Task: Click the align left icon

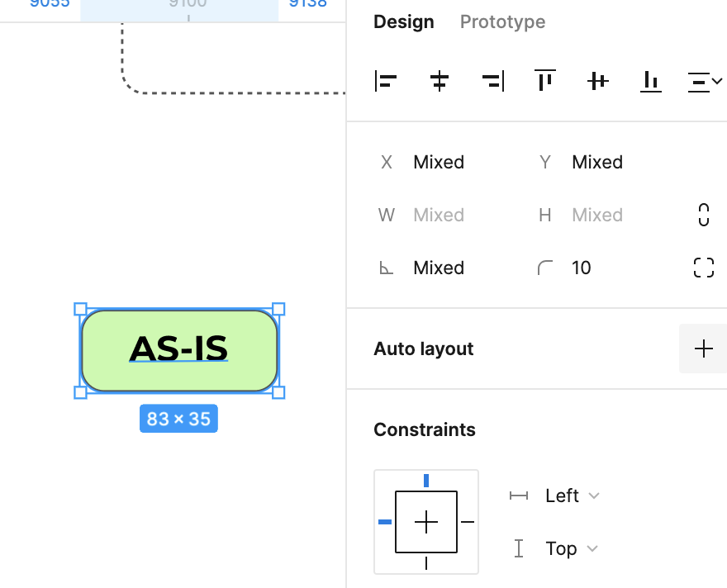Action: click(386, 81)
